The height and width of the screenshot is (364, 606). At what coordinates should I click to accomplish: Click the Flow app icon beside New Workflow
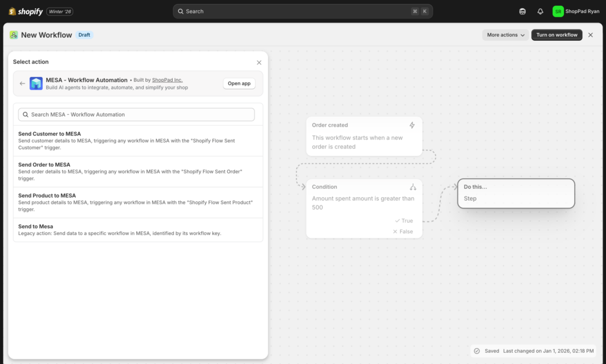14,35
